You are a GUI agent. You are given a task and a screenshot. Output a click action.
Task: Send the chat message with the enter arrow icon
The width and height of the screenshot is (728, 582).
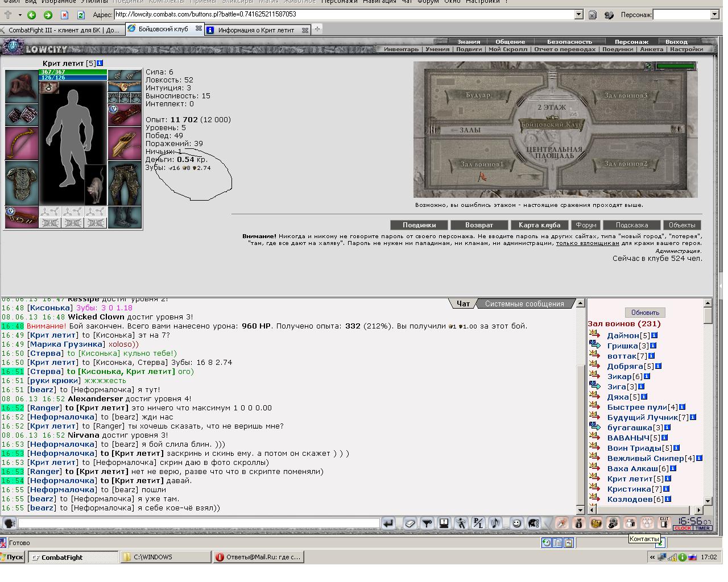coord(388,523)
